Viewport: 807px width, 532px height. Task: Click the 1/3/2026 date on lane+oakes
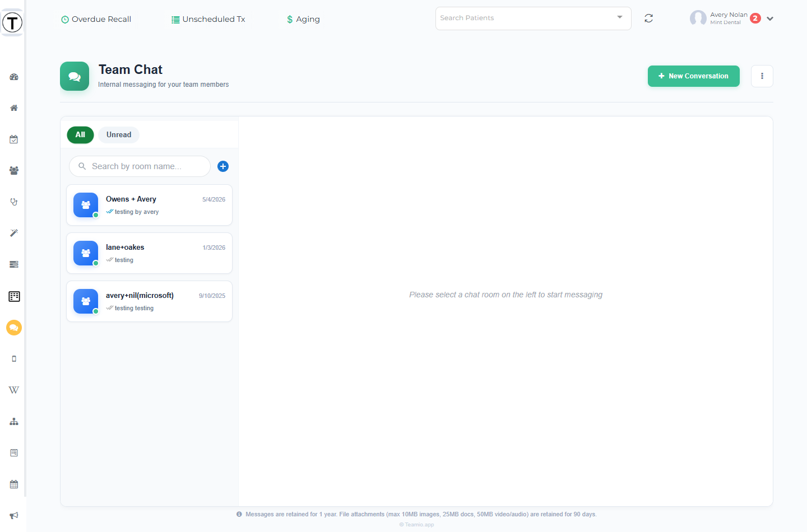click(214, 248)
